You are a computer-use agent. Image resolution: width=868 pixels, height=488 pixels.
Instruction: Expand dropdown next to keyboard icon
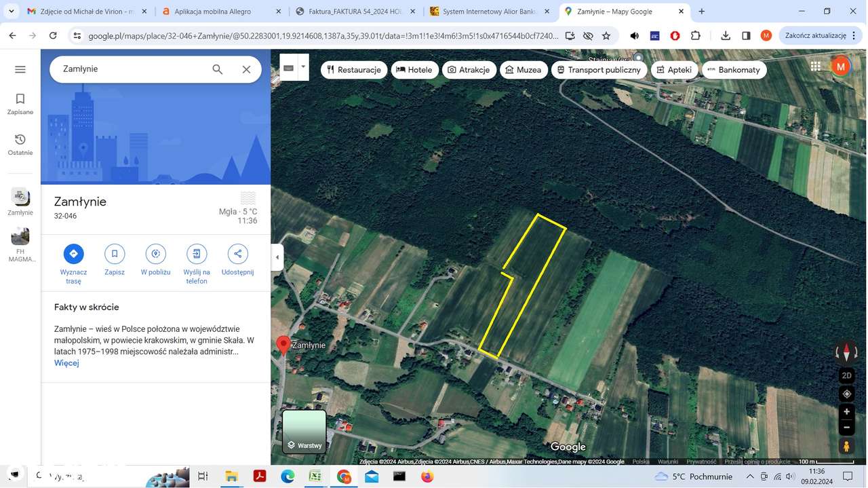point(303,67)
